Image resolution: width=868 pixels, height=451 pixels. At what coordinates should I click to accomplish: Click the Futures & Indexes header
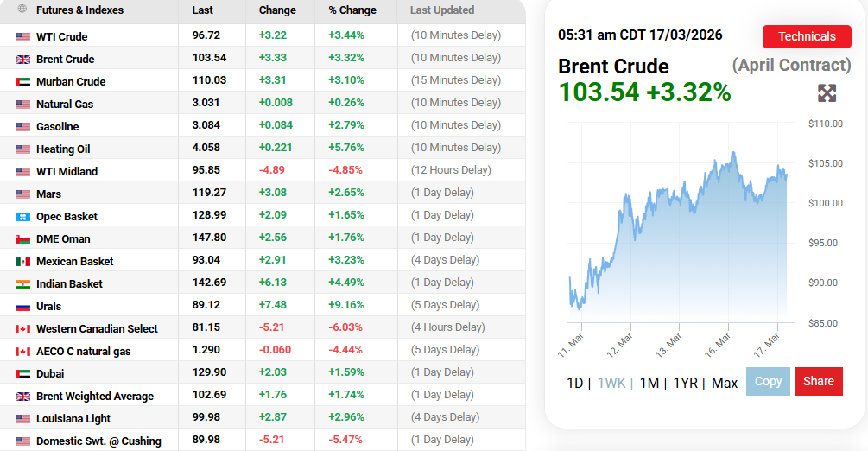pos(79,10)
